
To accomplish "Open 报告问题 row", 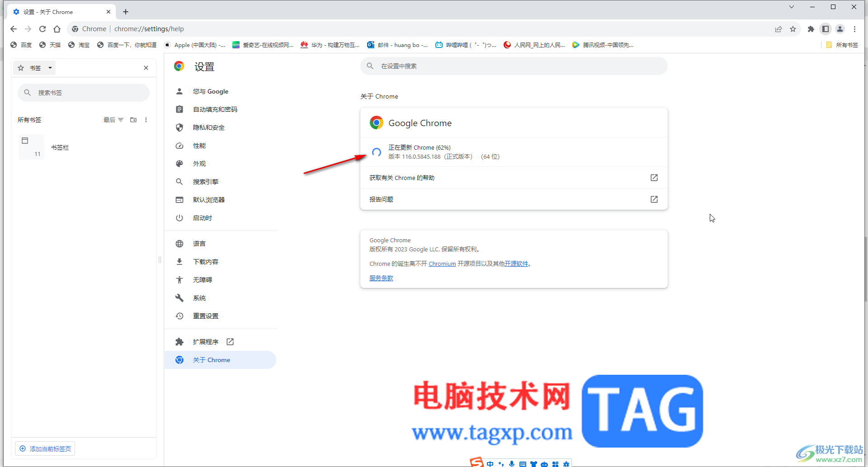I will [x=514, y=199].
